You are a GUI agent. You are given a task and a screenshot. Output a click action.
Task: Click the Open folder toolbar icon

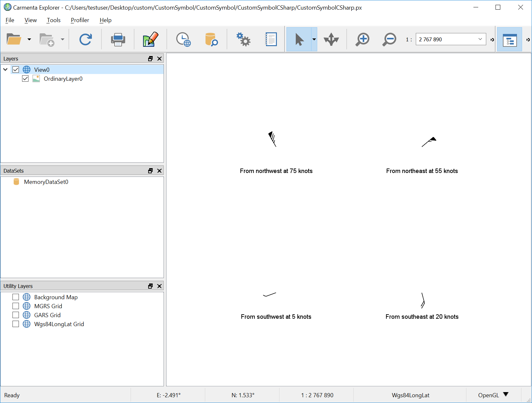point(14,39)
